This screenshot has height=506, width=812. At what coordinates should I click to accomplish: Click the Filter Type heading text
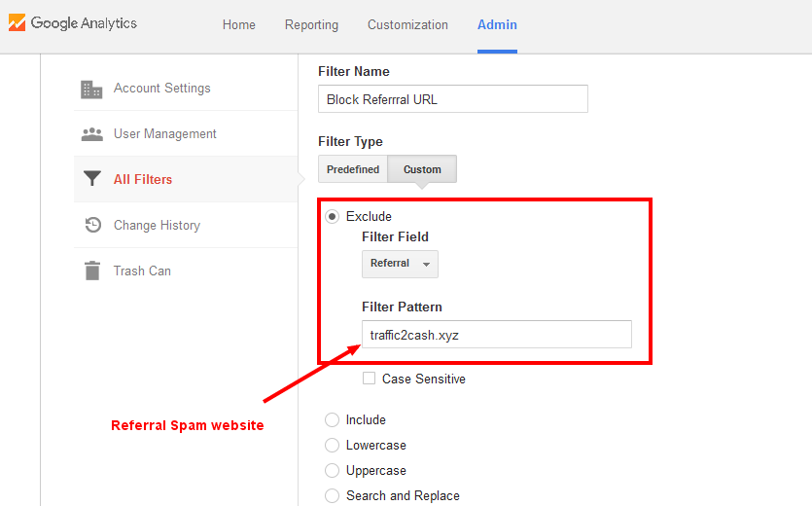[x=350, y=141]
